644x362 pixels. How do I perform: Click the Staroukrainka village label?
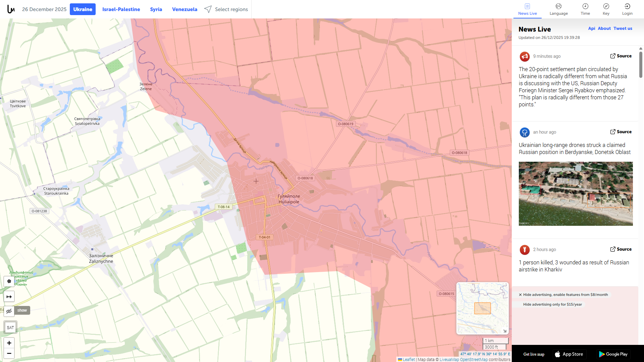[56, 191]
